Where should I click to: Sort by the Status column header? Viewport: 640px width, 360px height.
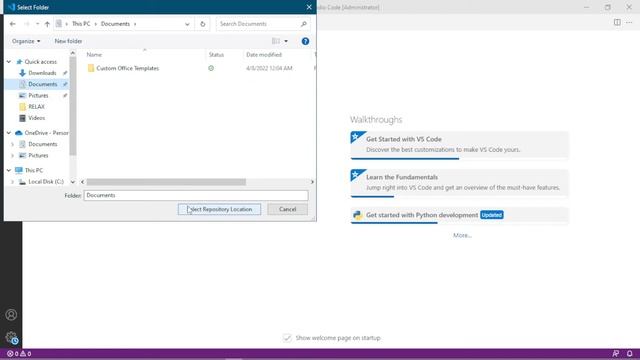pyautogui.click(x=216, y=55)
